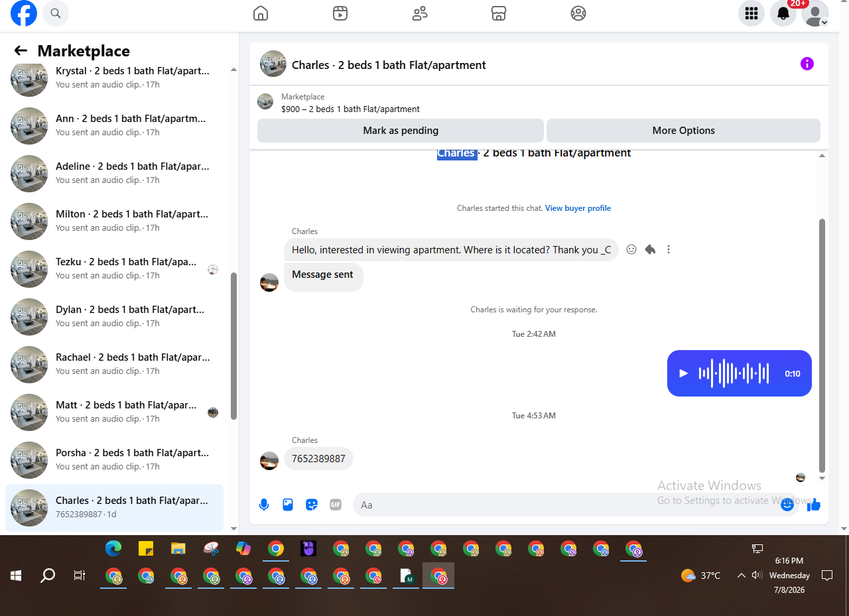Open Porsha's conversation
The height and width of the screenshot is (616, 849).
click(x=114, y=460)
